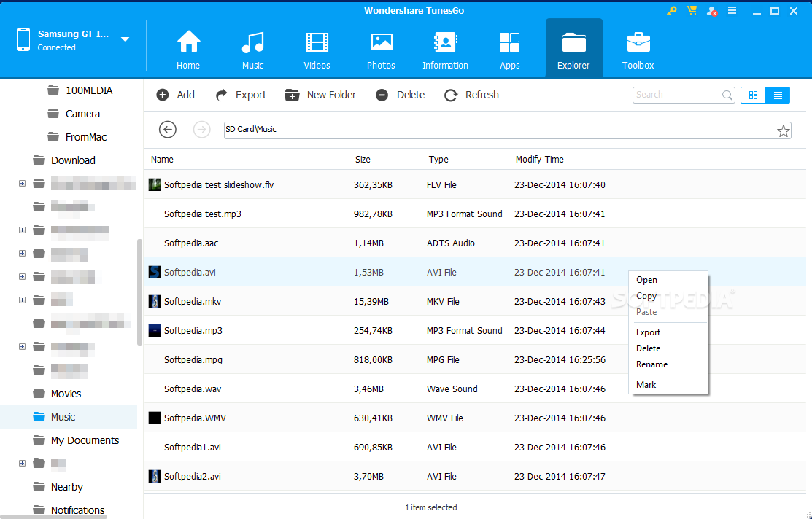Select the Softpedia1.avi file
The height and width of the screenshot is (519, 812).
[x=475, y=447]
